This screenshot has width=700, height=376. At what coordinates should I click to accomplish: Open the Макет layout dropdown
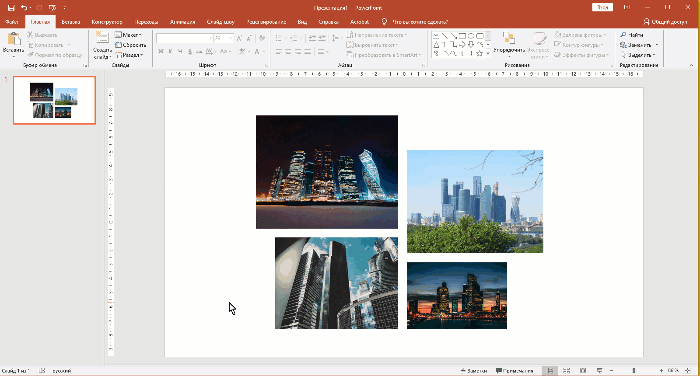128,35
